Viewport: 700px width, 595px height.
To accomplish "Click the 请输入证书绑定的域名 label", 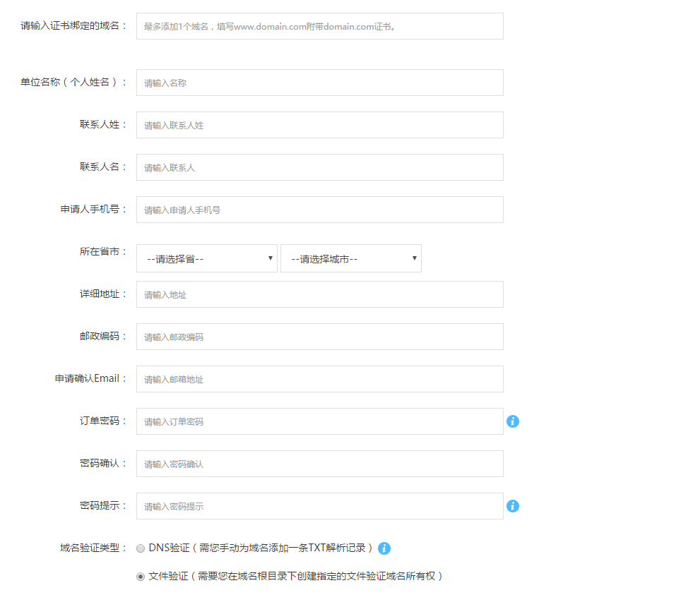I will pos(73,26).
